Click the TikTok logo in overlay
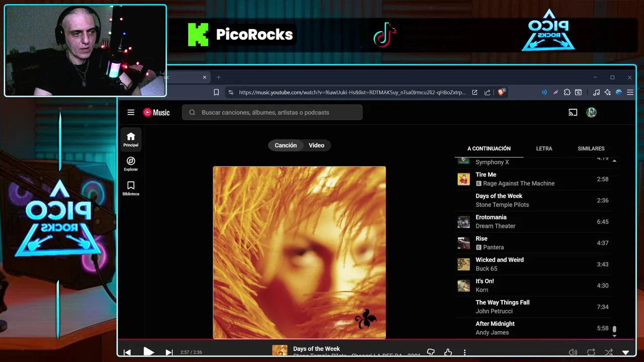 (384, 35)
